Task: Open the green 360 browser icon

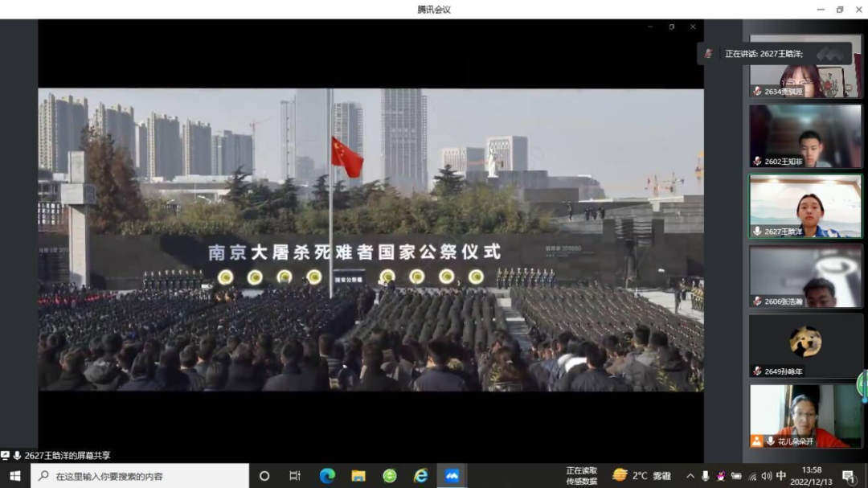Action: coord(390,476)
